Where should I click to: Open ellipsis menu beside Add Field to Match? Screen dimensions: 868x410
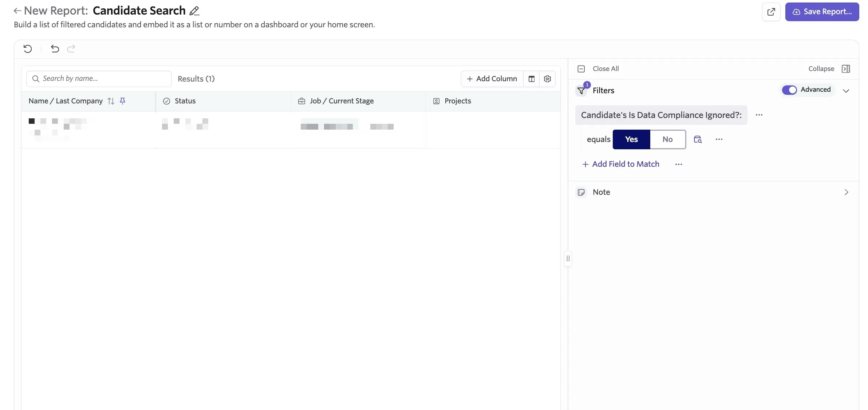(679, 164)
